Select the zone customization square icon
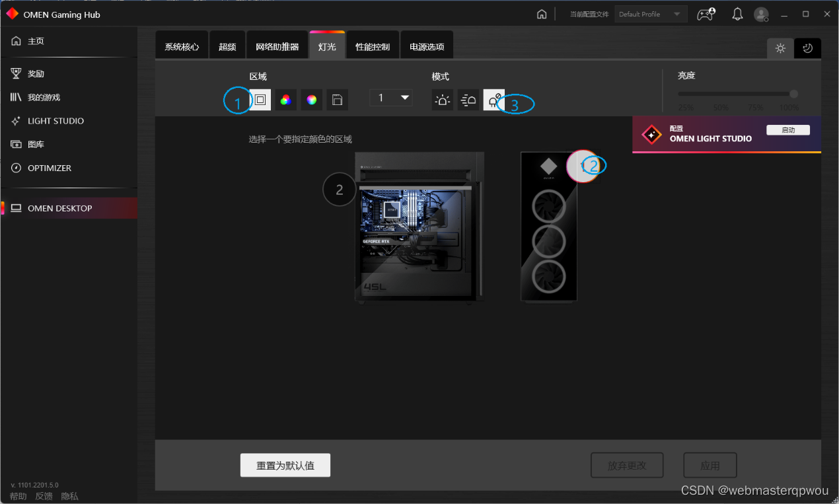The width and height of the screenshot is (839, 504). point(260,100)
